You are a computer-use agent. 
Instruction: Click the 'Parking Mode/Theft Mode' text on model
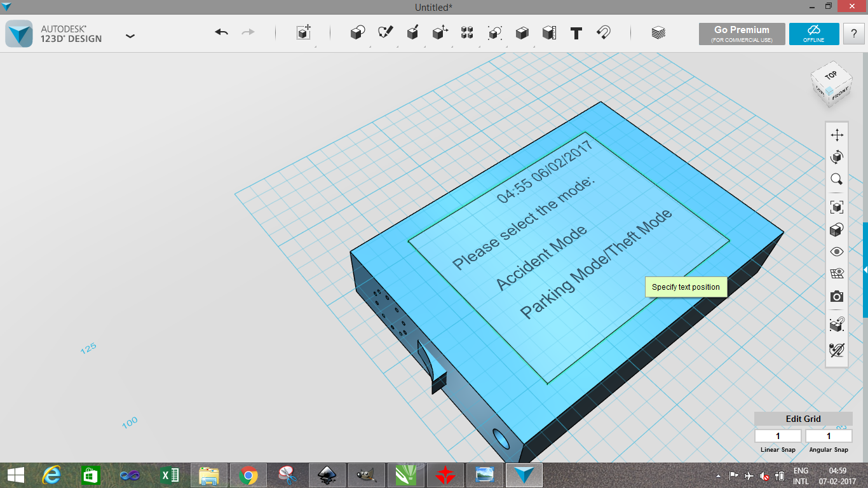597,264
